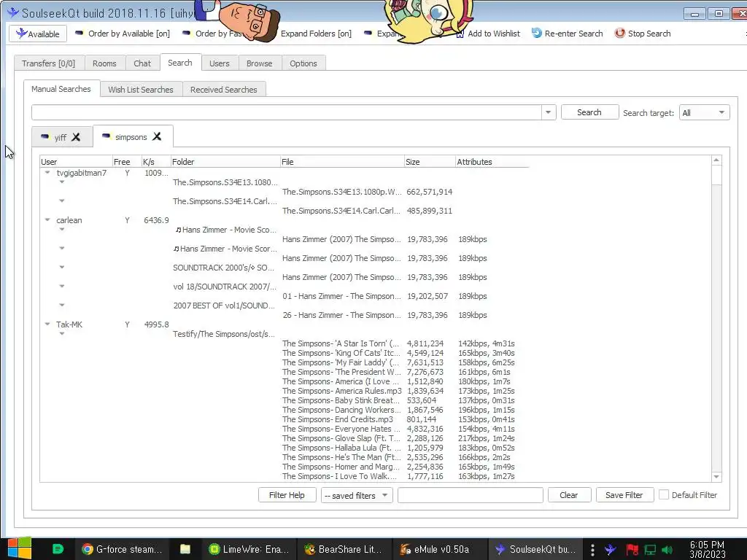Click Add to Wishlist icon

(460, 34)
